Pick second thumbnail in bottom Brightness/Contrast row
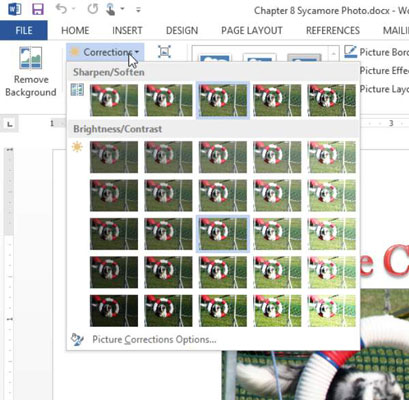 pos(168,310)
